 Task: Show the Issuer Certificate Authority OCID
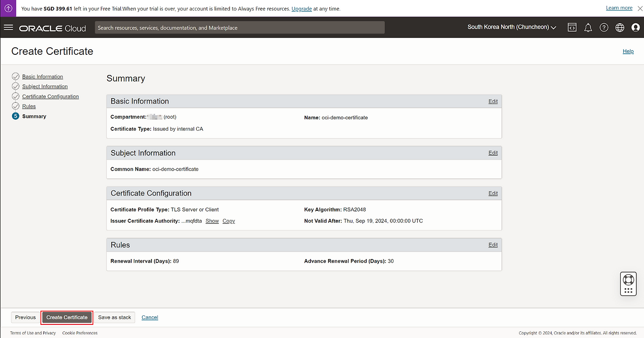tap(212, 221)
